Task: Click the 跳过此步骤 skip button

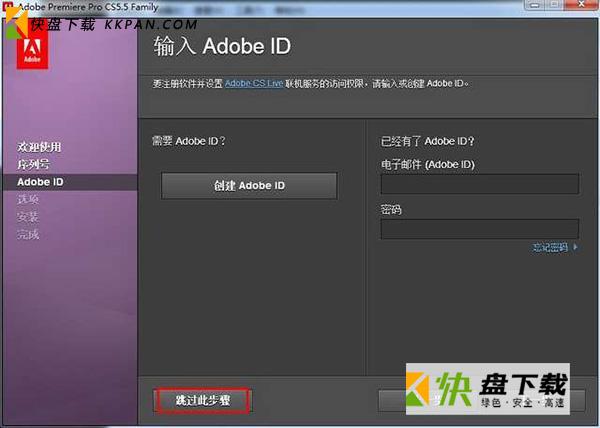Action: tap(202, 400)
